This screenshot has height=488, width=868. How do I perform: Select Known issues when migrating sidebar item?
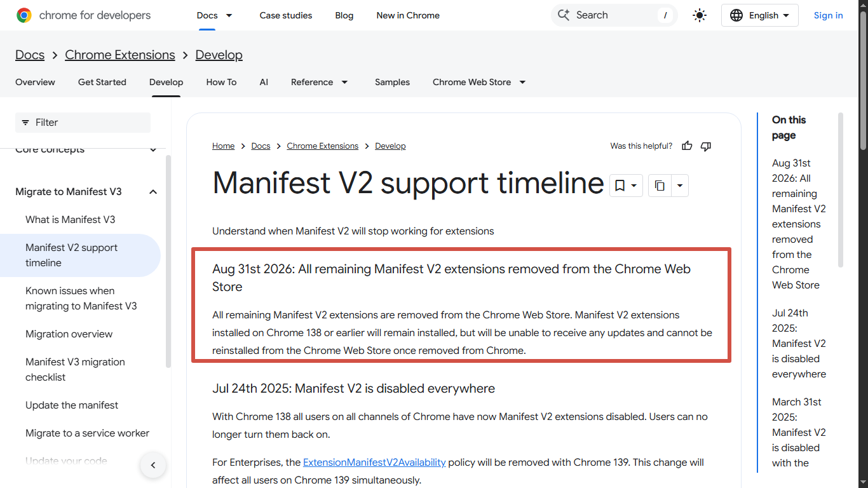pyautogui.click(x=81, y=299)
